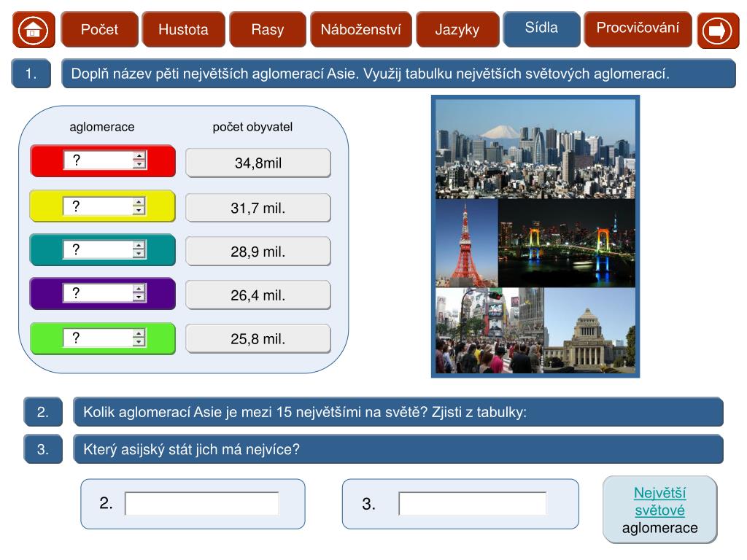Image resolution: width=747 pixels, height=560 pixels.
Task: Click the question about 15 největšími aglomerací
Action: pyautogui.click(x=398, y=411)
